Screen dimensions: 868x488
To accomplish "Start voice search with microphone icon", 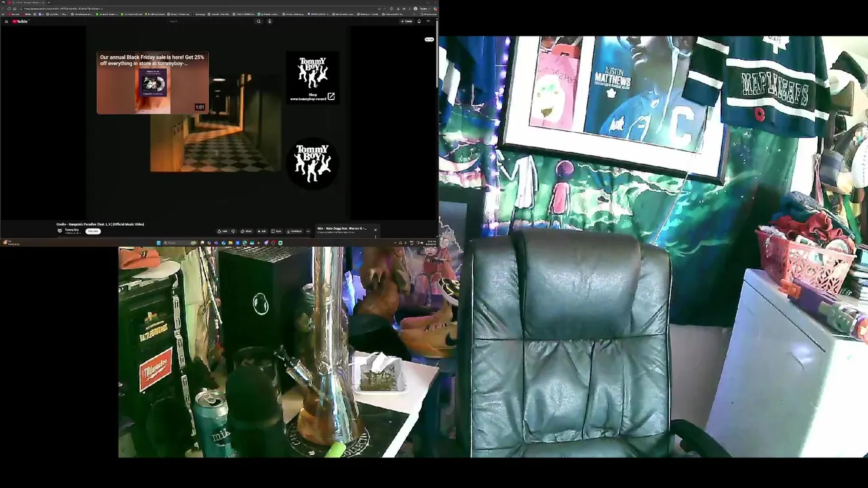I will 269,21.
